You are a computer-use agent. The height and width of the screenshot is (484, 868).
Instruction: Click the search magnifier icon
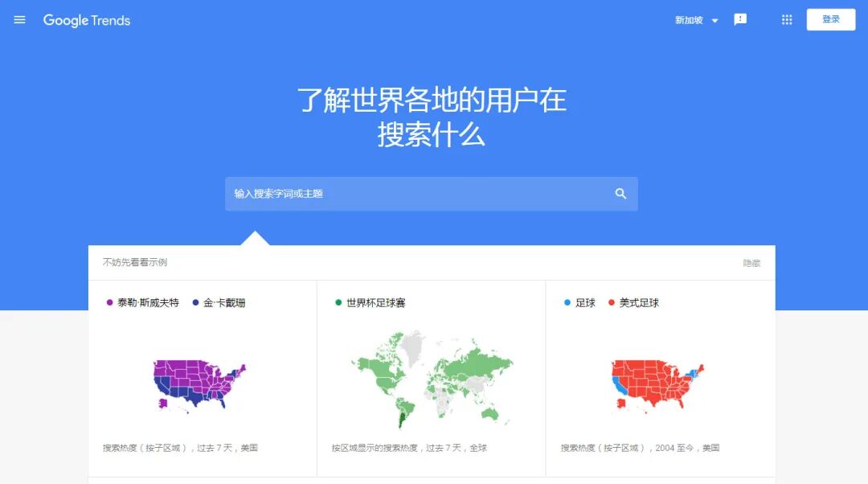point(620,193)
